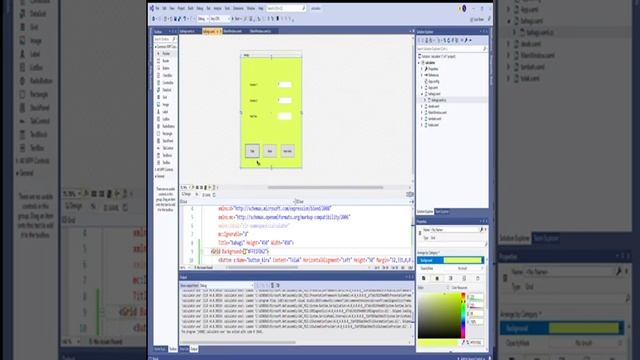Choose the solid color brush icon
Viewport: 640px width, 360px height.
point(437,278)
